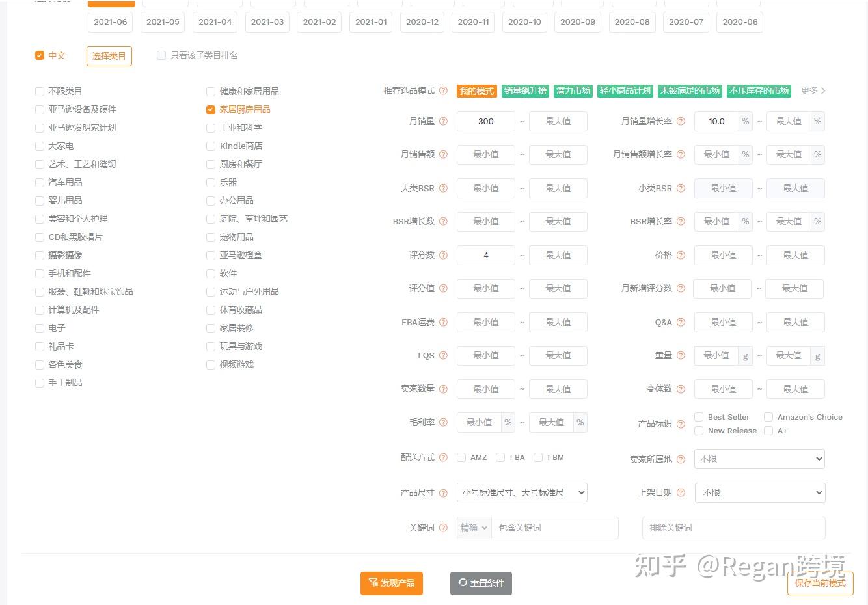868x605 pixels.
Task: Enable the 宠物用品 category checkbox
Action: pyautogui.click(x=211, y=237)
